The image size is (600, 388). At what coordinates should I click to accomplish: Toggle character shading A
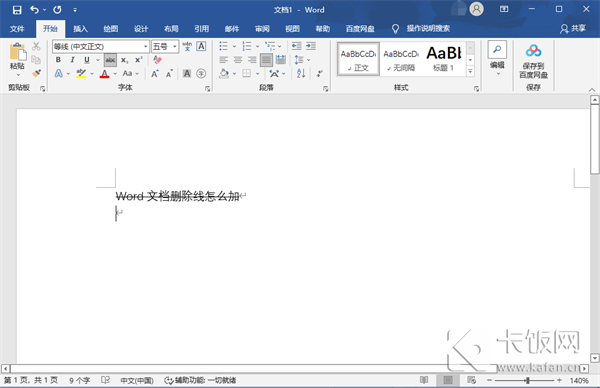[187, 73]
